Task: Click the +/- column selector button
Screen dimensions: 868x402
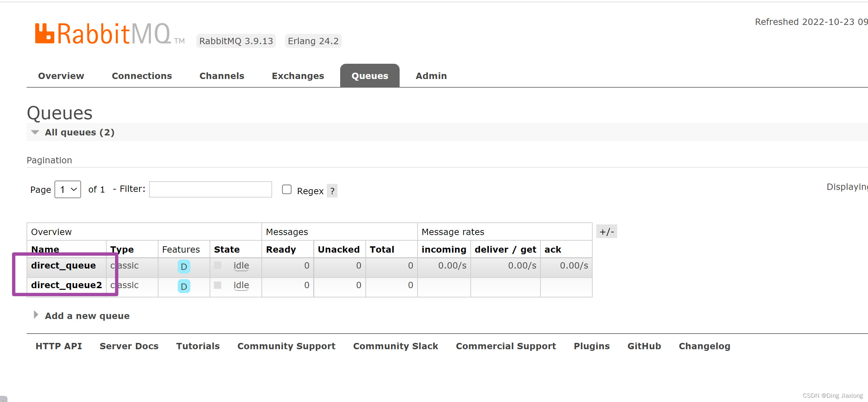Action: click(606, 231)
